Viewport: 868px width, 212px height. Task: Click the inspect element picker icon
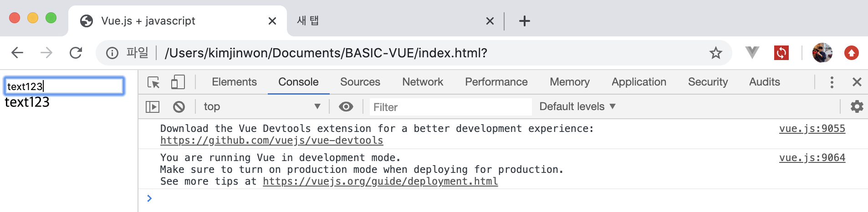pyautogui.click(x=153, y=82)
